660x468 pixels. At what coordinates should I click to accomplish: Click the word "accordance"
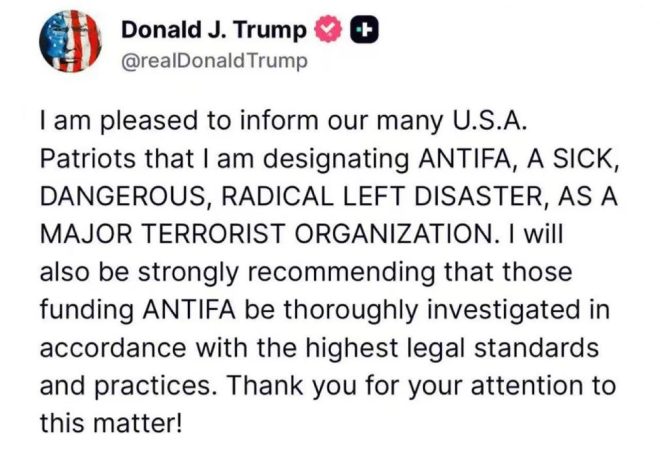[x=113, y=349]
